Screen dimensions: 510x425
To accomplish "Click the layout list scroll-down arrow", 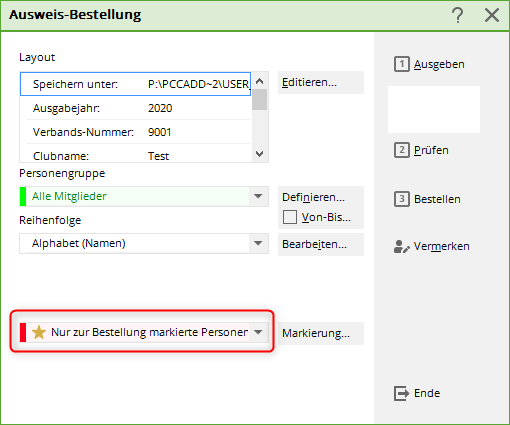I will click(259, 154).
